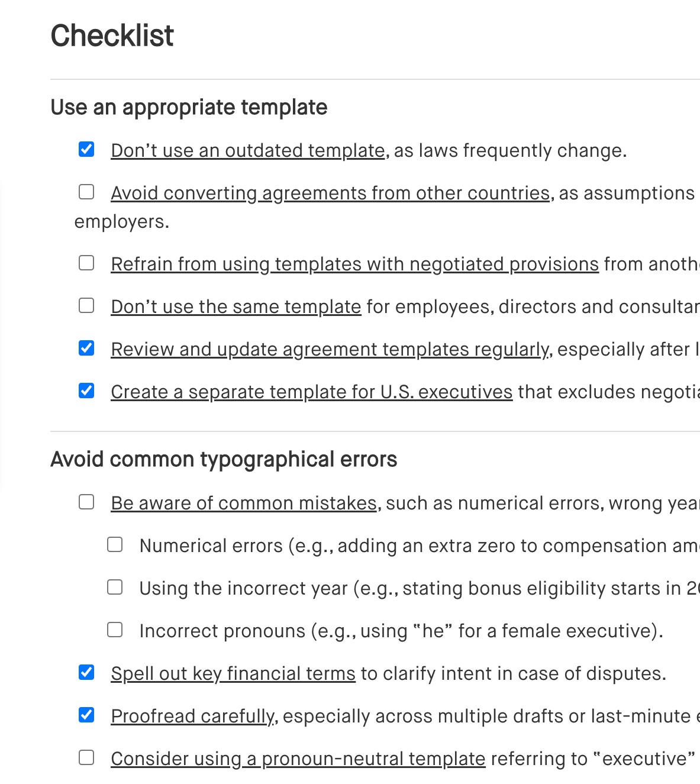The image size is (700, 784).
Task: Uncheck "Create a separate template for U.S. executives"
Action: [x=86, y=391]
